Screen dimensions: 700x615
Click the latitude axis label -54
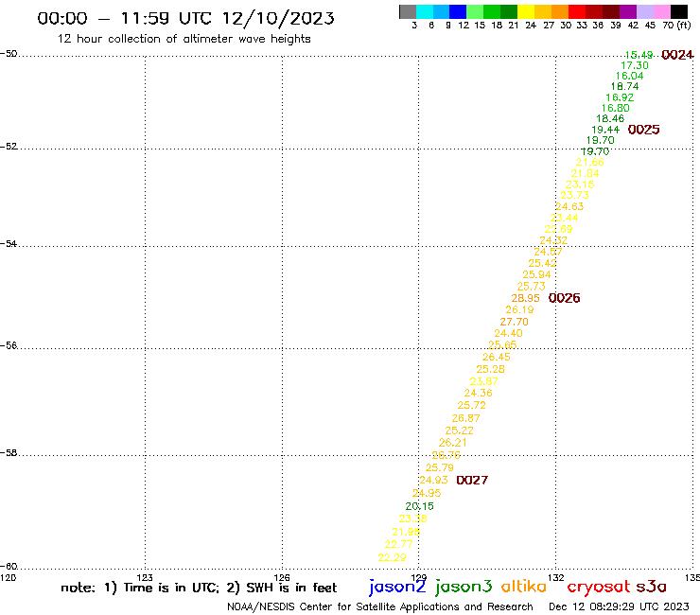click(x=9, y=244)
